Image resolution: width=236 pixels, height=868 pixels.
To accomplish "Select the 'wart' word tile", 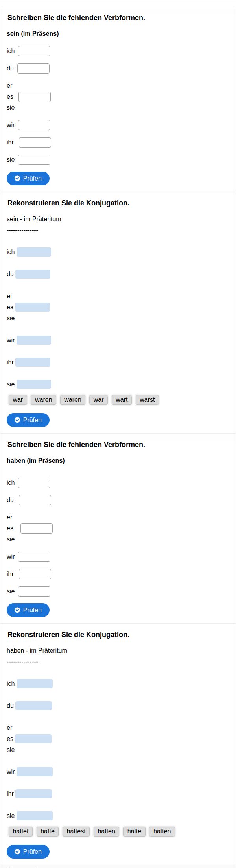I will pos(122,400).
